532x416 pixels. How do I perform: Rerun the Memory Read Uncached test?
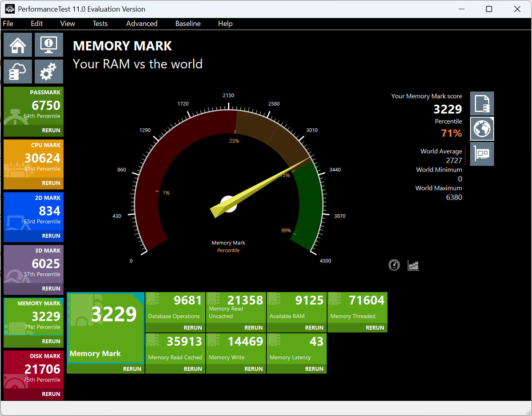[254, 328]
